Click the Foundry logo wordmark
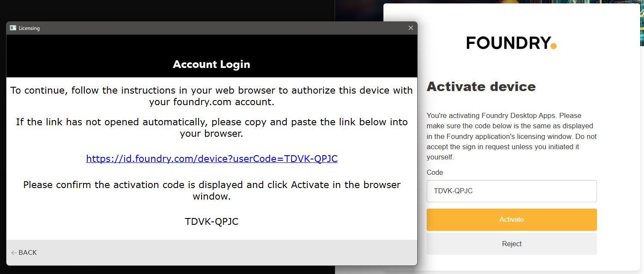This screenshot has width=644, height=274. [x=508, y=43]
